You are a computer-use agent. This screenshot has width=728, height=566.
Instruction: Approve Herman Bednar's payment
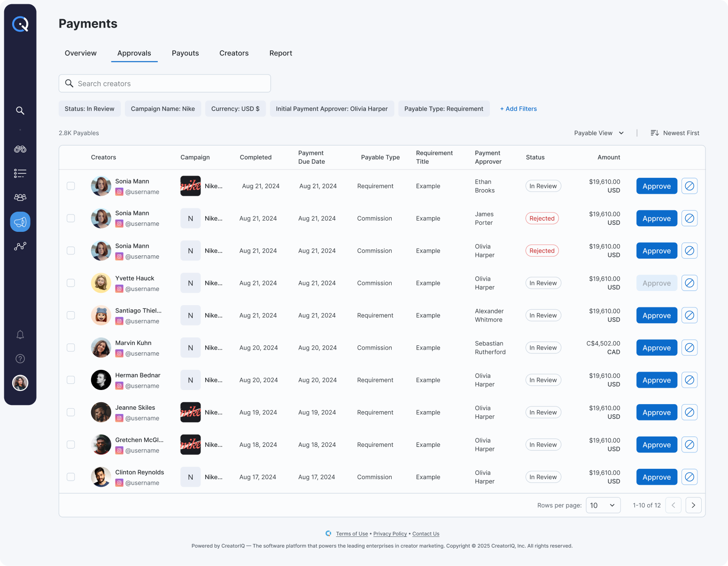coord(656,380)
